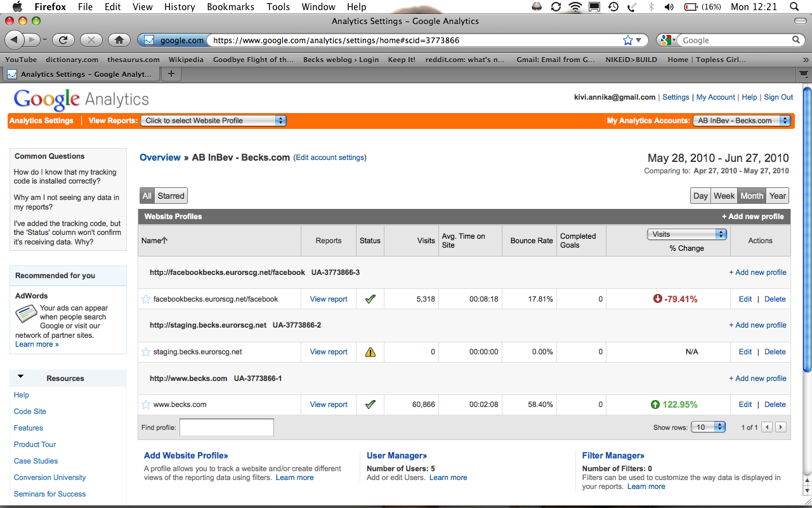The width and height of the screenshot is (812, 508).
Task: Select the Month date range
Action: pyautogui.click(x=752, y=196)
